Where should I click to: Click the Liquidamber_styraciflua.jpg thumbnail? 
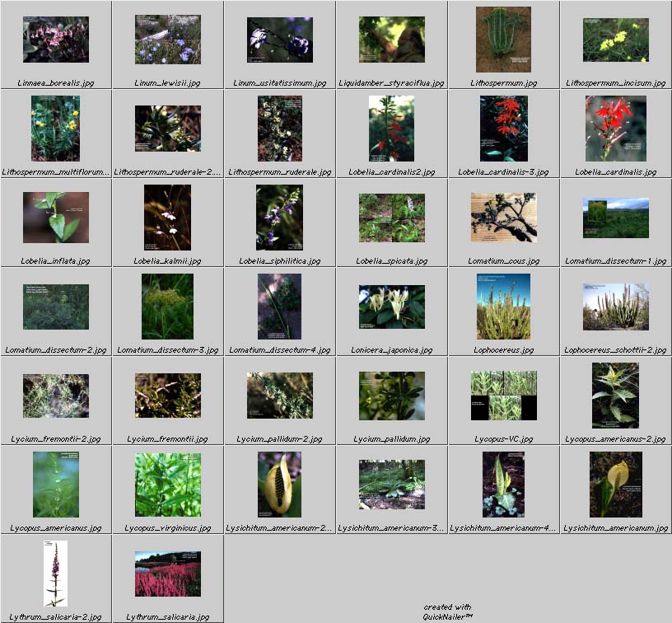(391, 40)
